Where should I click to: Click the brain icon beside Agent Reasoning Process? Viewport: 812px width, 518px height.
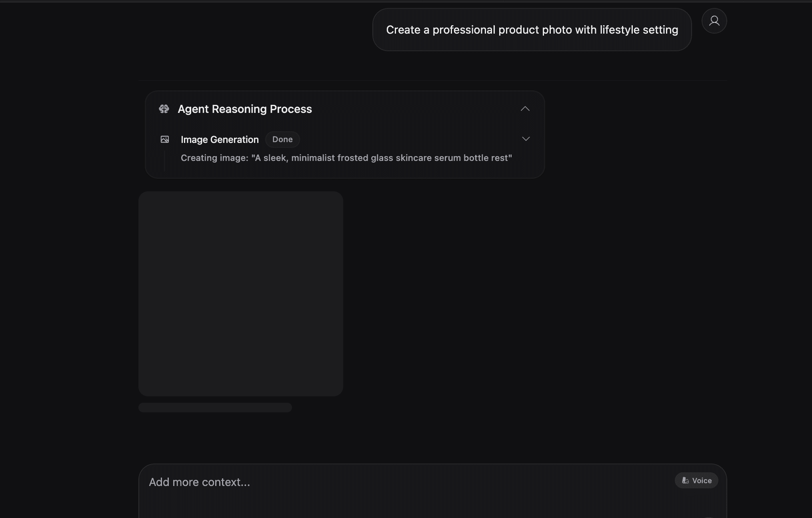[x=164, y=109]
